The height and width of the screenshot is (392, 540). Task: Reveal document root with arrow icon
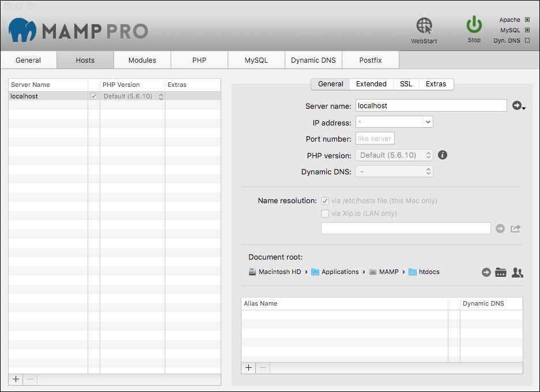point(486,272)
